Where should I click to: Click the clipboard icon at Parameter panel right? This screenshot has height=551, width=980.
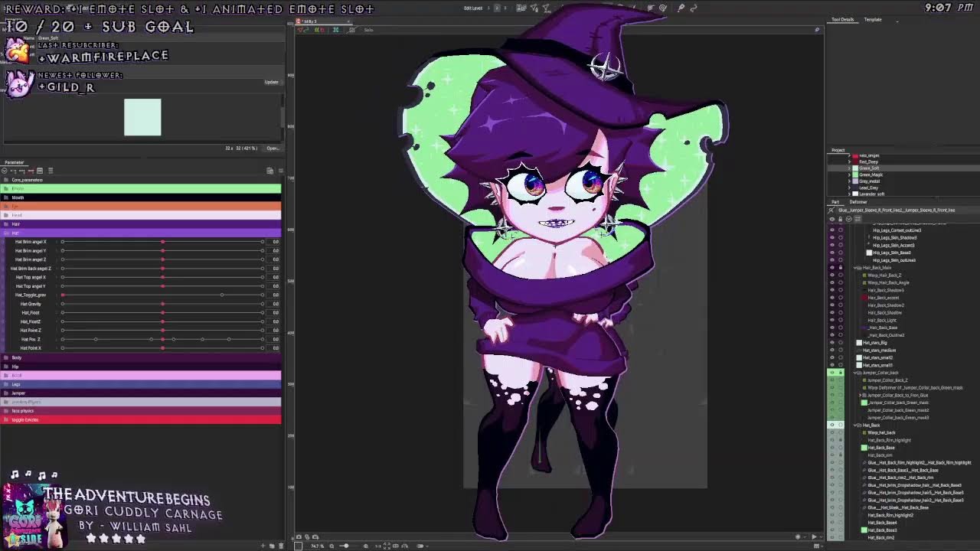coord(270,171)
